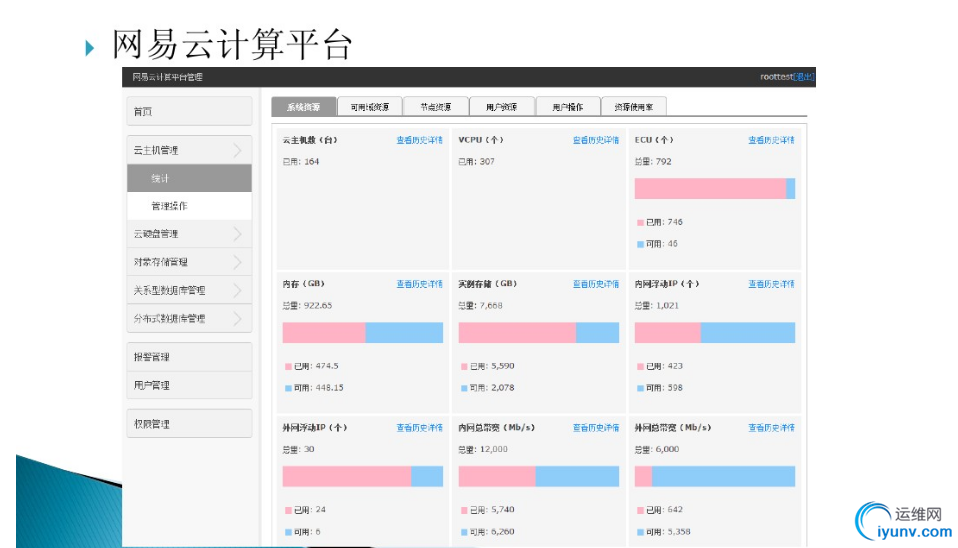This screenshot has width=958, height=548.
Task: Open 用户管理 in the sidebar
Action: (189, 385)
